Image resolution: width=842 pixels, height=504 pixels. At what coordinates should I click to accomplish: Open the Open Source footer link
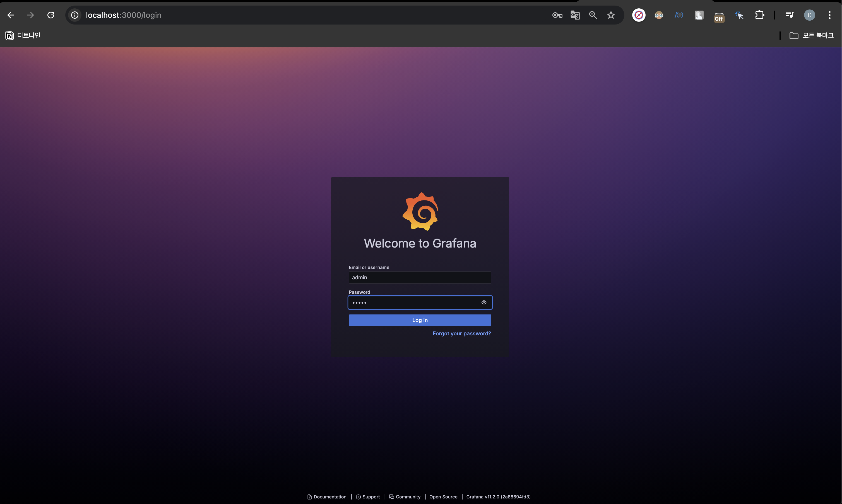[443, 496]
